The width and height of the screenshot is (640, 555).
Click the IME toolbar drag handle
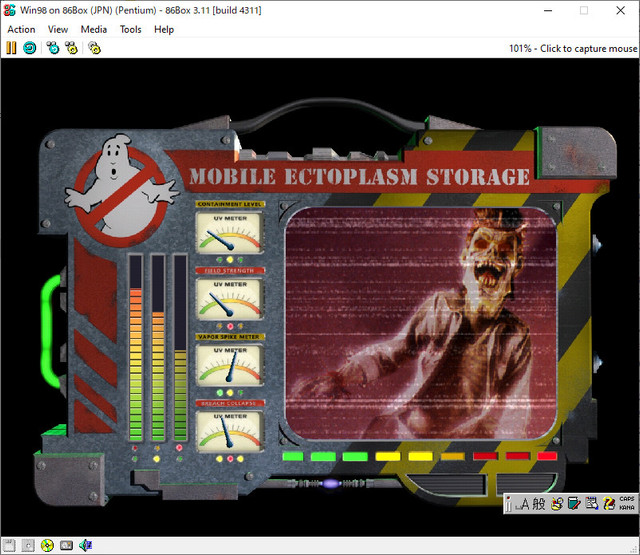[x=508, y=504]
